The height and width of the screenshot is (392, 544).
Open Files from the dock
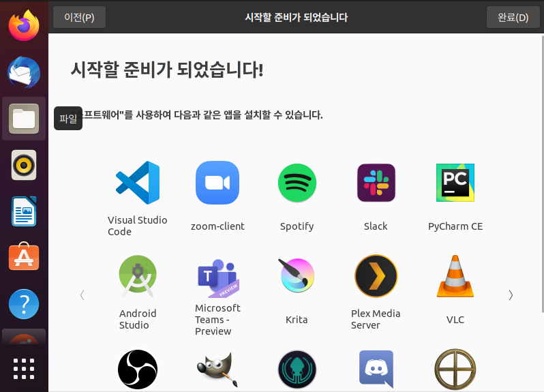pyautogui.click(x=24, y=119)
